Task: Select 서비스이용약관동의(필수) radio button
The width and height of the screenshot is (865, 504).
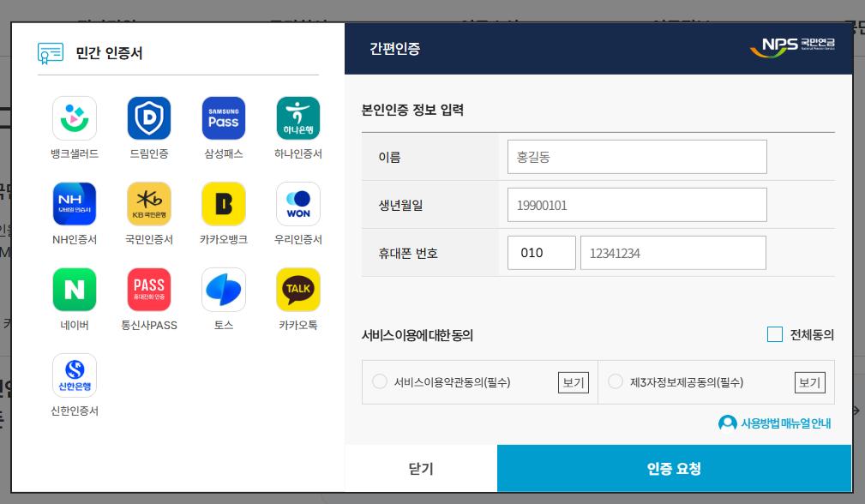Action: (x=380, y=381)
